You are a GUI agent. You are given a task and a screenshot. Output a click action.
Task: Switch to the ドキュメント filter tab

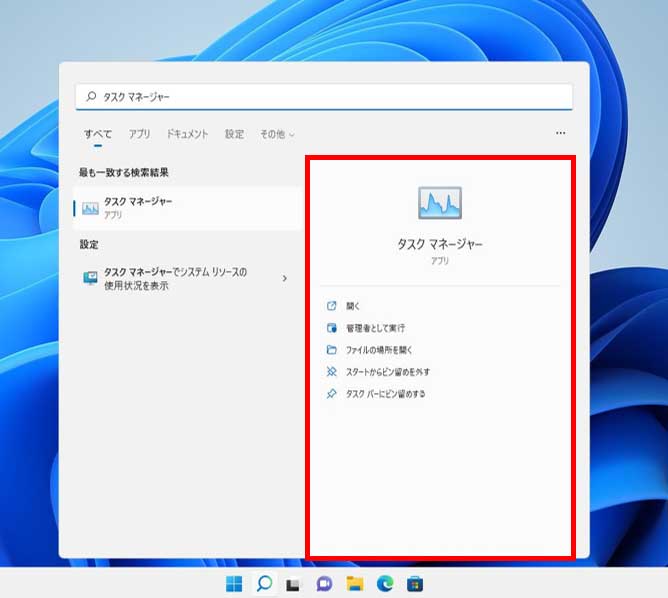pos(187,134)
